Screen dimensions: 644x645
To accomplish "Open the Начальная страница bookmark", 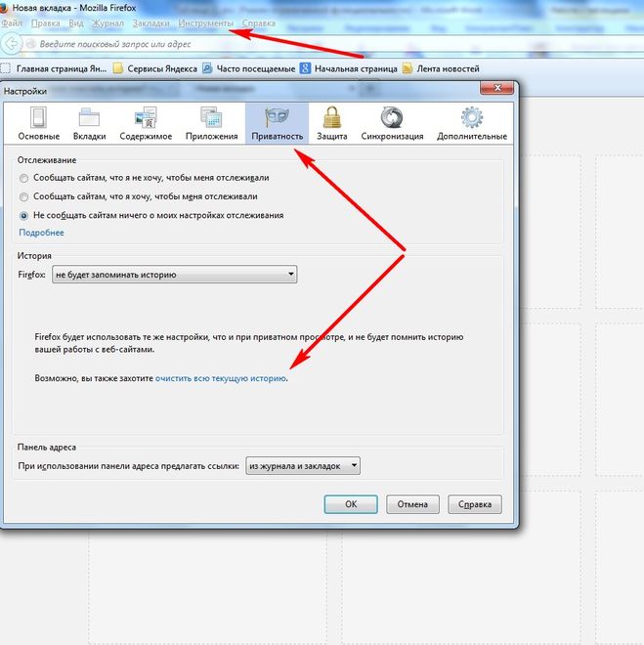I will coord(349,68).
